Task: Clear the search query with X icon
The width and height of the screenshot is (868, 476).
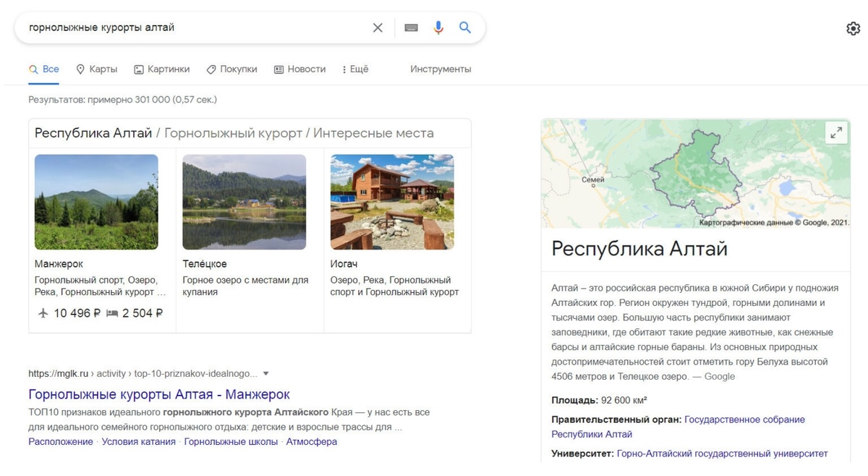Action: [378, 27]
